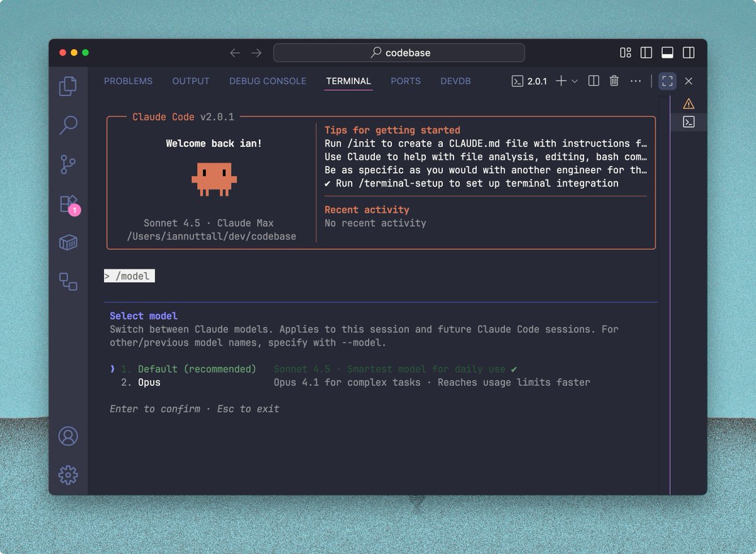Split the terminal

(593, 81)
